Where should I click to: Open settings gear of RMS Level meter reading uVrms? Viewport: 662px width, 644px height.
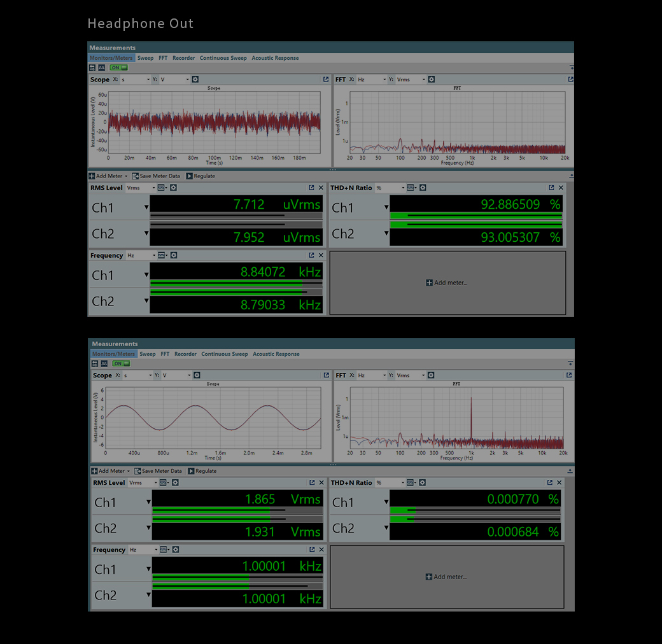coord(173,188)
